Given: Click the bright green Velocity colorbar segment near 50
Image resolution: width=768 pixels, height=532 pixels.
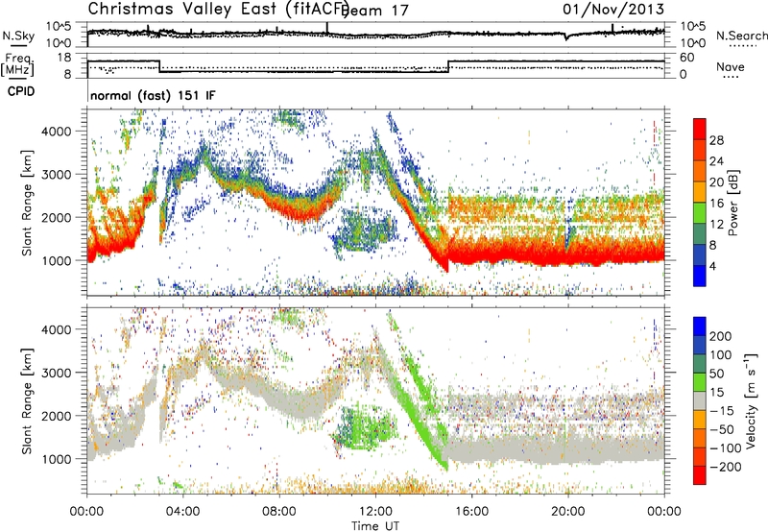Looking at the screenshot, I should (700, 382).
